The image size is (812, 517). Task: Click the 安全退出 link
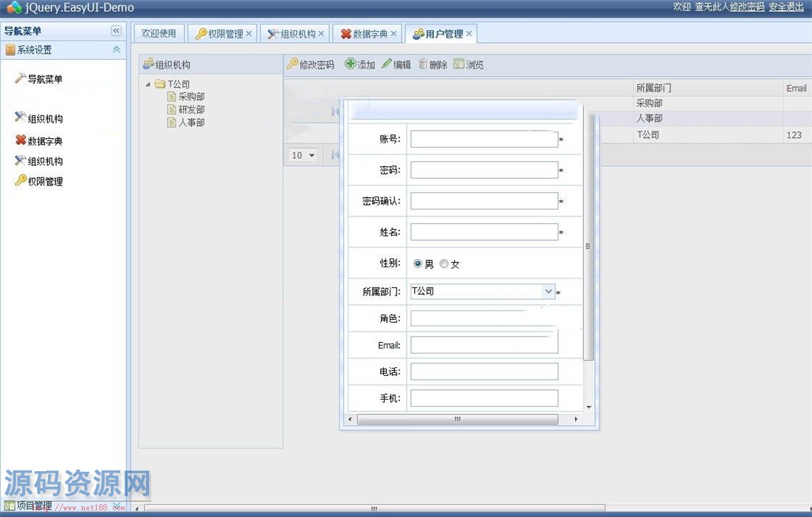pyautogui.click(x=786, y=7)
